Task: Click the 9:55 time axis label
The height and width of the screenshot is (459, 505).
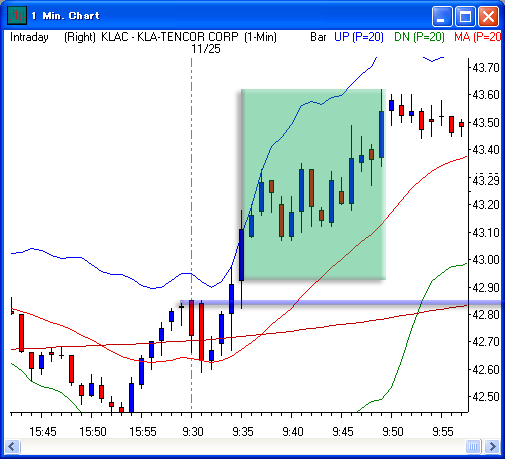Action: click(443, 432)
